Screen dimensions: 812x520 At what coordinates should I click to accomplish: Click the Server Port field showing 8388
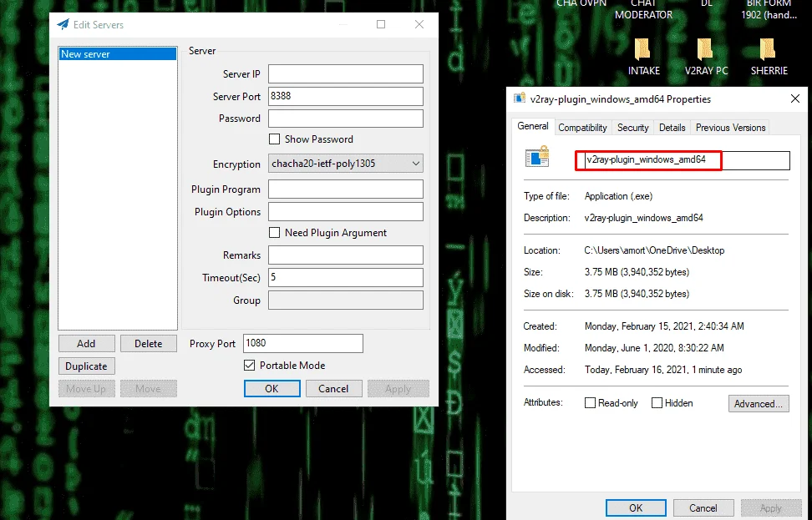[x=345, y=96]
